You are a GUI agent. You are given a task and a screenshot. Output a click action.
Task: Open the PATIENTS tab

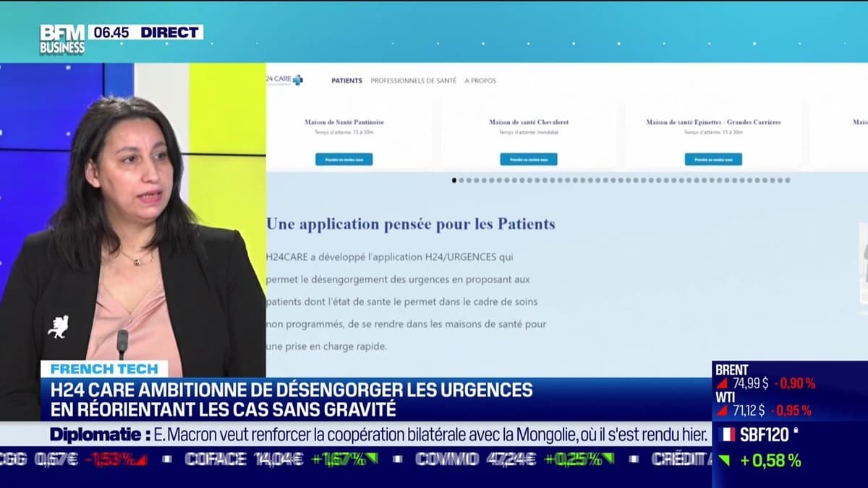pyautogui.click(x=346, y=80)
